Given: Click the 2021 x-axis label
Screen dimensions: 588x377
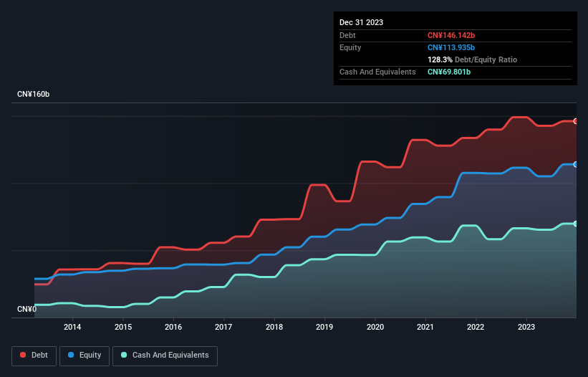Looking at the screenshot, I should (x=425, y=327).
